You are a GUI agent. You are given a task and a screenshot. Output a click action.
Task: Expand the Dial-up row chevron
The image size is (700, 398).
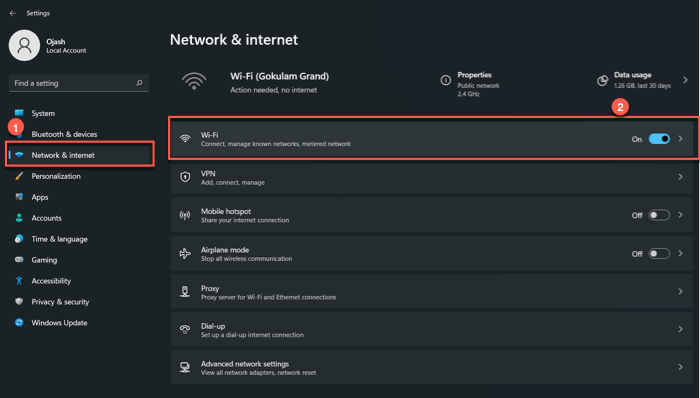681,329
